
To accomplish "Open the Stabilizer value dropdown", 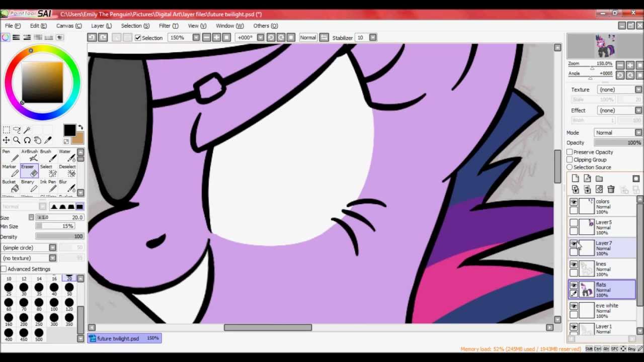I will pos(373,37).
